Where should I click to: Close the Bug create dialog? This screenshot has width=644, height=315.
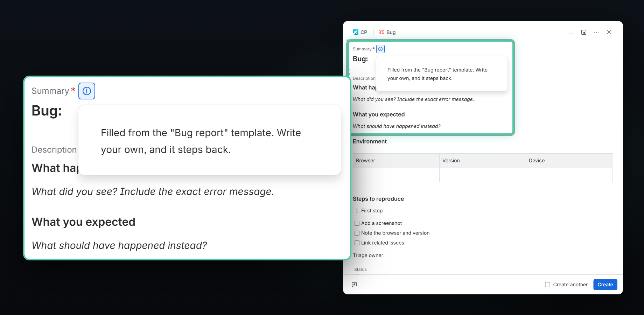[x=609, y=32]
